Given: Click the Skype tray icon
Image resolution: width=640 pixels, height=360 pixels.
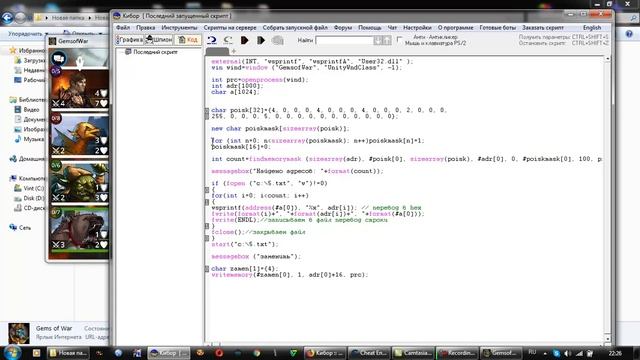Looking at the screenshot, I should pyautogui.click(x=556, y=353).
